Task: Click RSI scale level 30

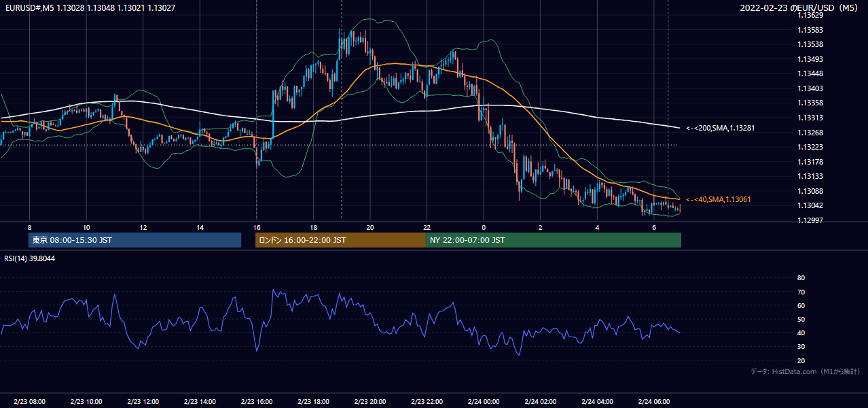Action: point(801,347)
